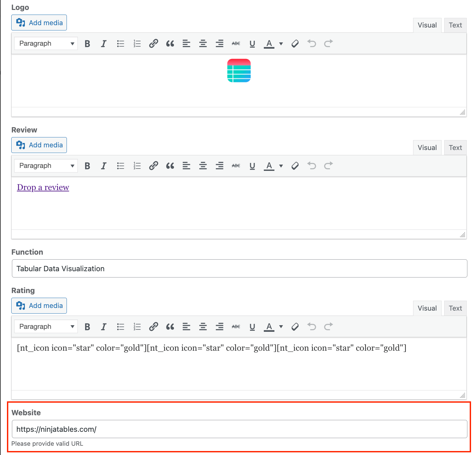
Task: Undo the last change in the Logo editor
Action: coord(311,43)
